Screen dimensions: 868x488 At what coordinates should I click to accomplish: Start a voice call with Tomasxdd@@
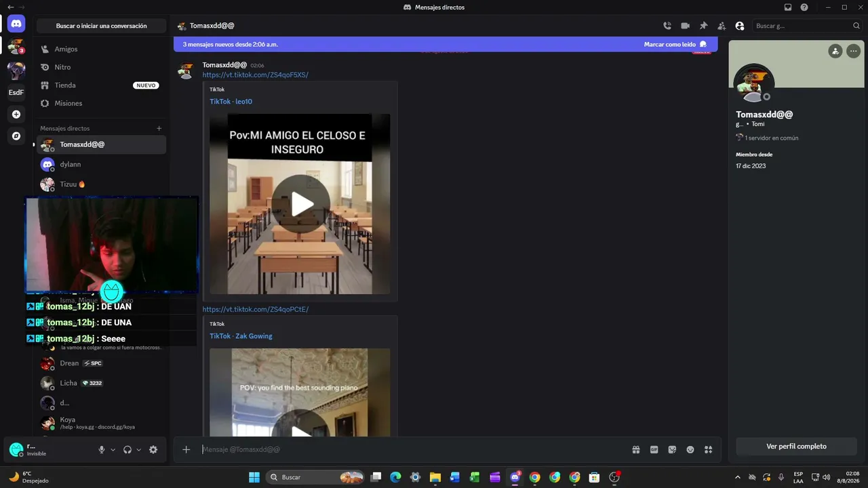tap(667, 26)
